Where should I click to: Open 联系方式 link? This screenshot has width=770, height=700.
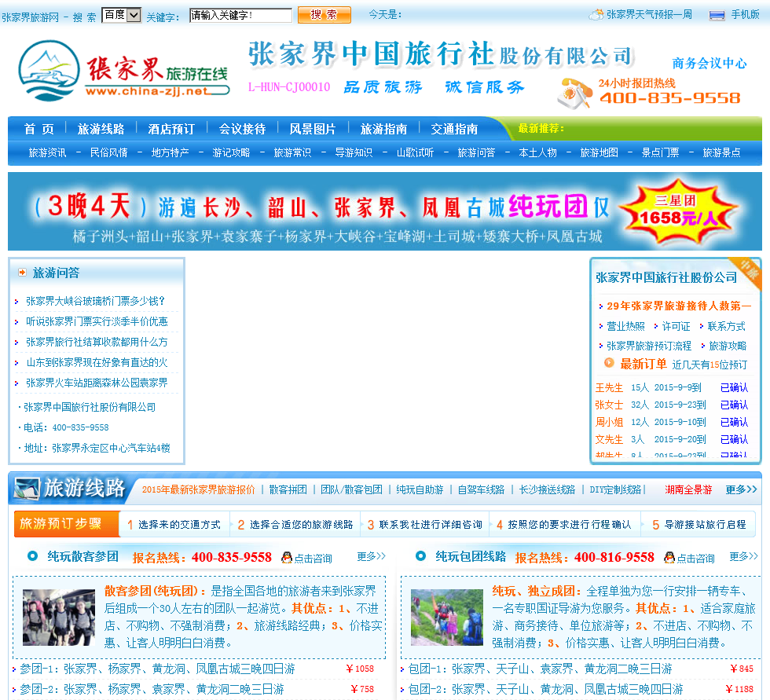pos(726,326)
